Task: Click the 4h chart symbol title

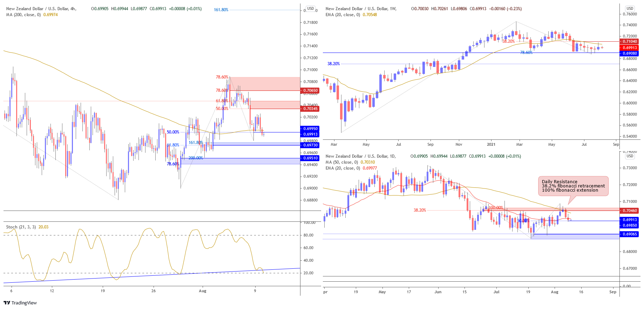Action: [x=41, y=9]
